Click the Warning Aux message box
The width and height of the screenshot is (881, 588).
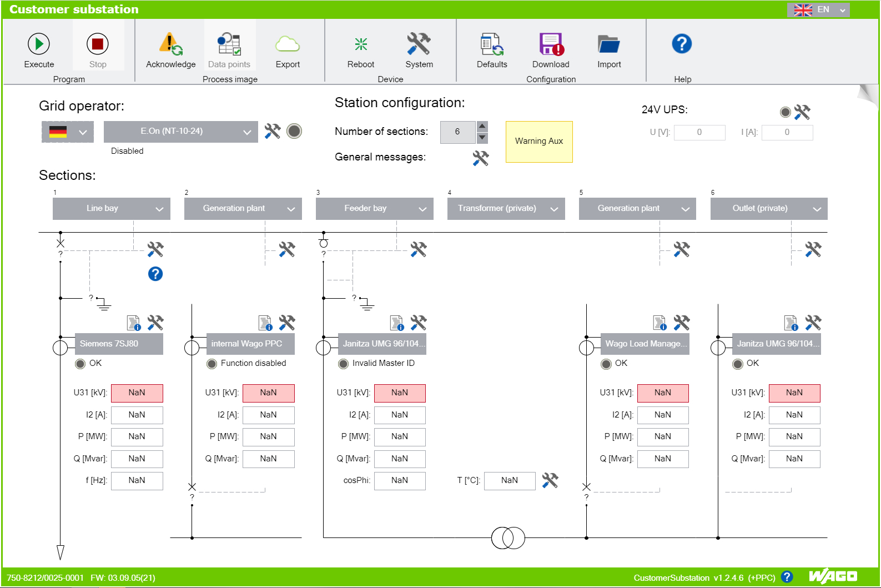539,142
